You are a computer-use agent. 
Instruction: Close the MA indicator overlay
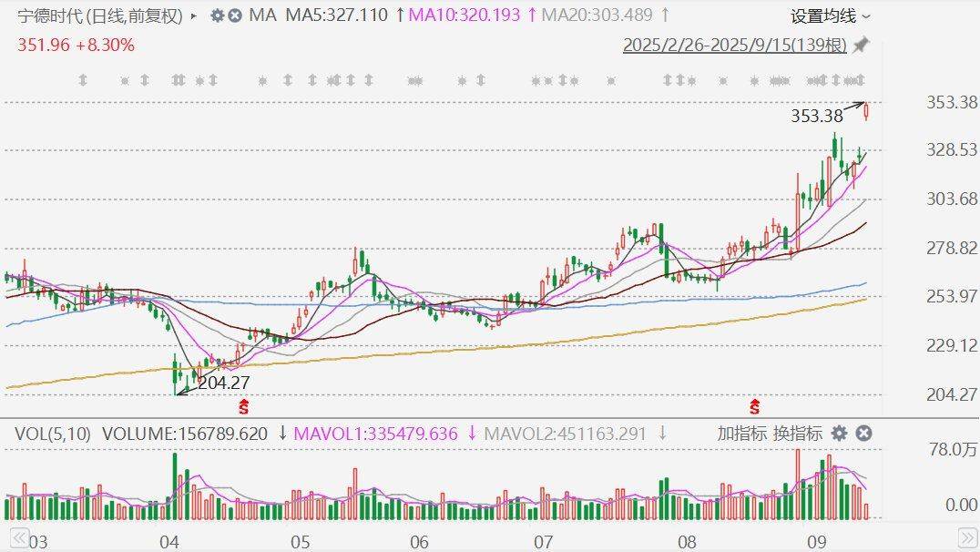click(235, 15)
